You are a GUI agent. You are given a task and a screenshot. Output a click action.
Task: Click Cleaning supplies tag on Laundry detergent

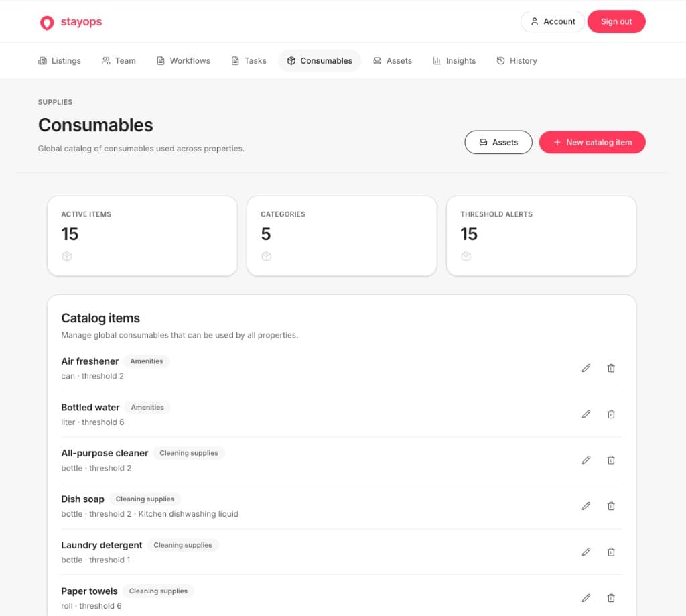(x=183, y=545)
